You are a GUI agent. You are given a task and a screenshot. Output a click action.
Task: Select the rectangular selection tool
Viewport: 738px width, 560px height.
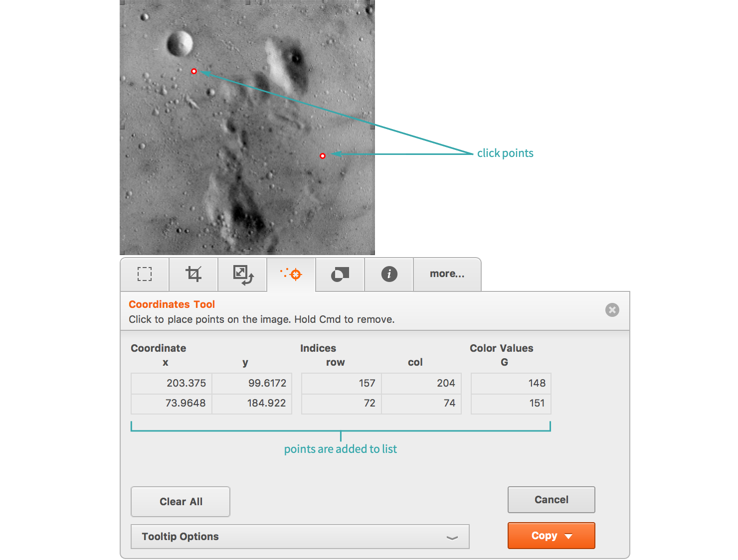point(145,274)
